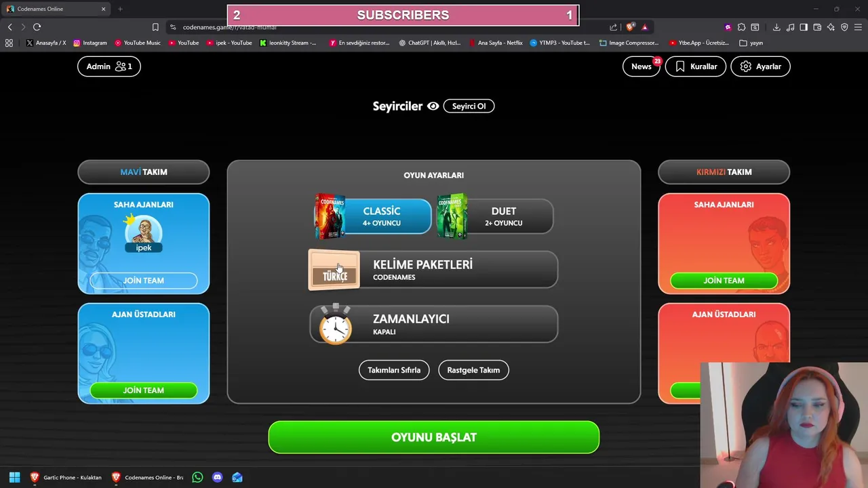
Task: Open the ipek - YouTube bookmark
Action: coord(228,43)
